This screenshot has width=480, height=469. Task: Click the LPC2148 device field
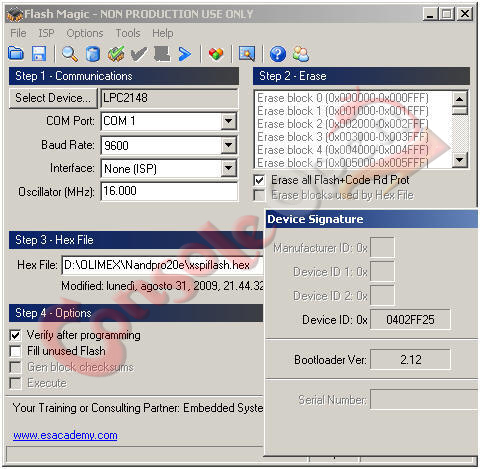click(x=169, y=98)
